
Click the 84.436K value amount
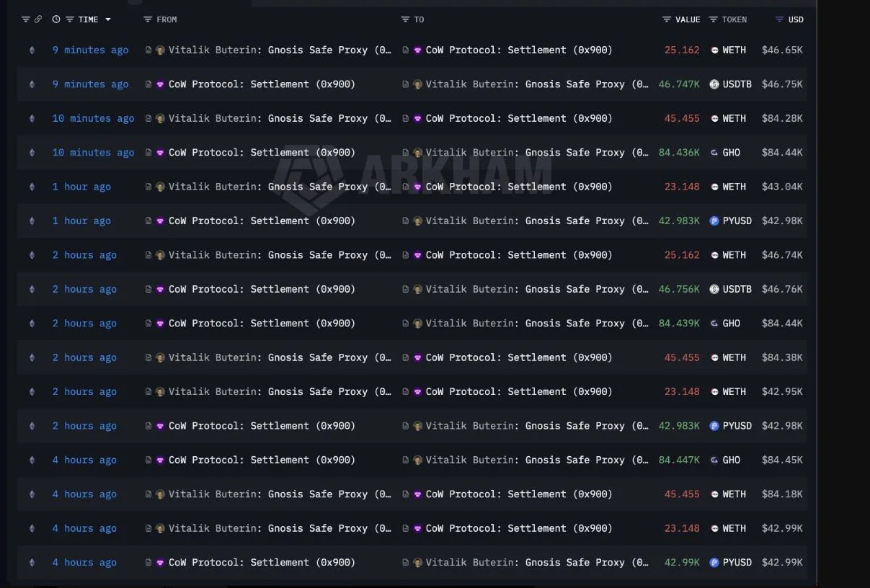pos(678,152)
